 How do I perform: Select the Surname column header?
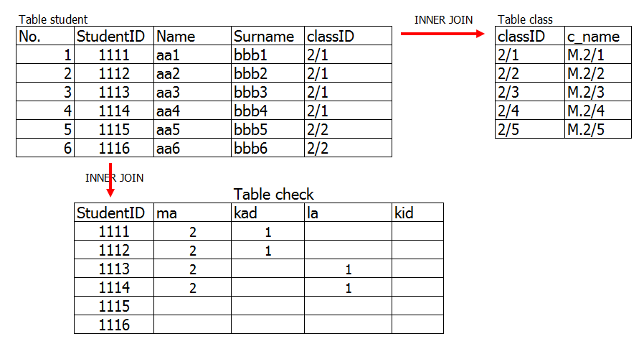[264, 36]
